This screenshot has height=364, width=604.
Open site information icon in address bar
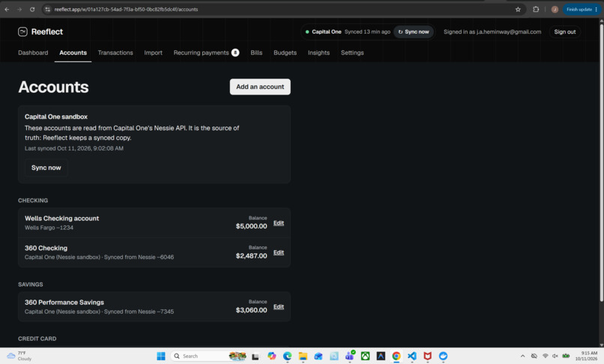(x=48, y=9)
